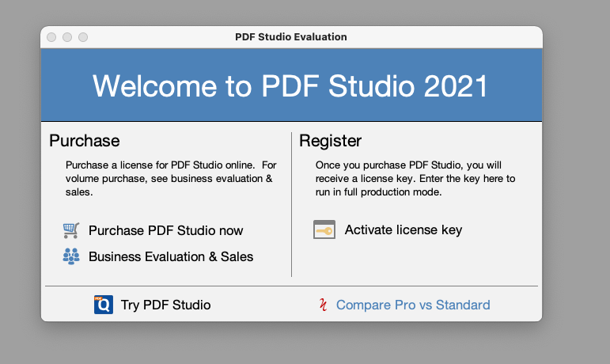Click the PDF Studio Evaluation window title

click(x=291, y=37)
